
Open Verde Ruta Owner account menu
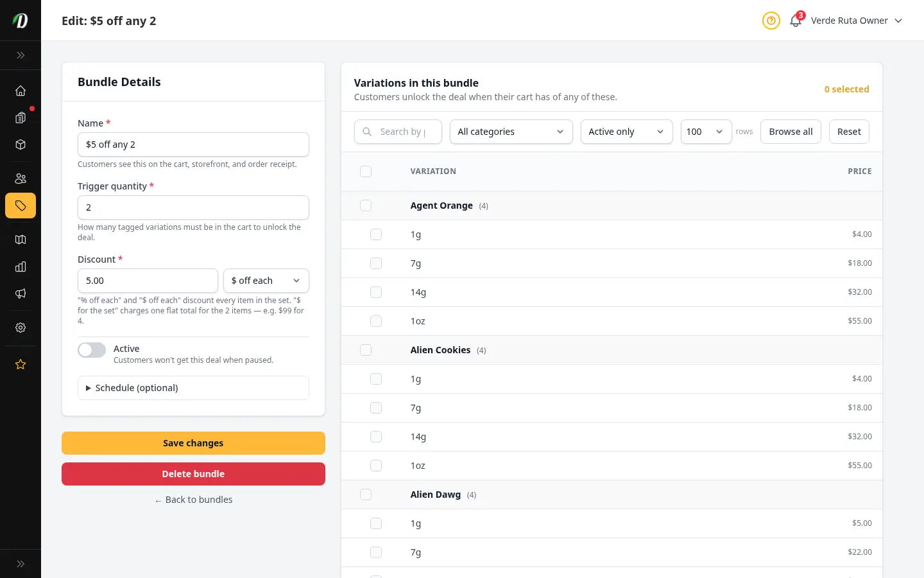click(857, 21)
